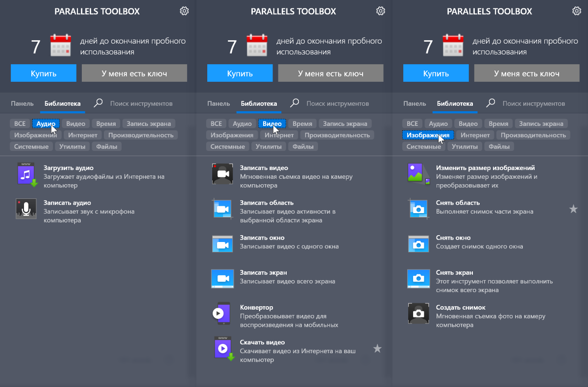588x387 pixels.
Task: Select highlighted Аудио filter in Audio tools panel
Action: click(46, 123)
